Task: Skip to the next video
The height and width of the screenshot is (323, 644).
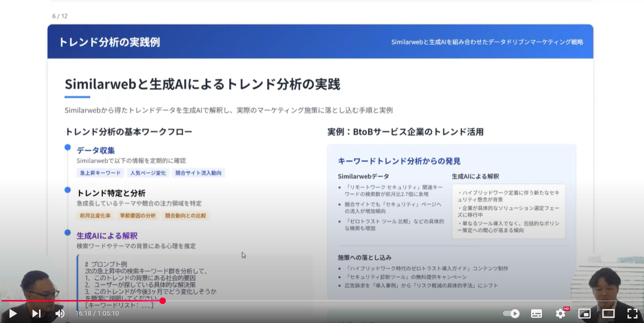Action: pos(36,313)
